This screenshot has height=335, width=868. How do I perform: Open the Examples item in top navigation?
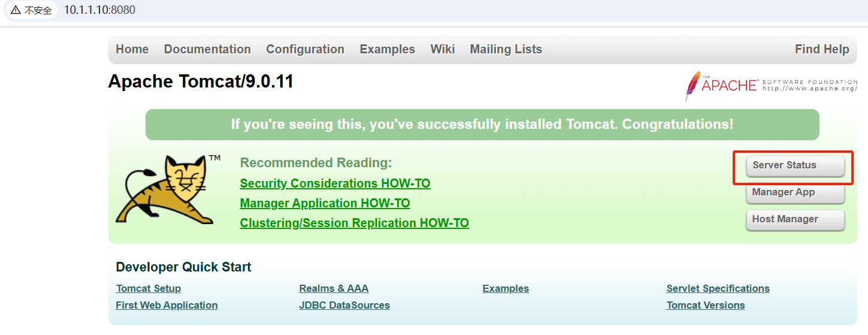click(x=387, y=49)
